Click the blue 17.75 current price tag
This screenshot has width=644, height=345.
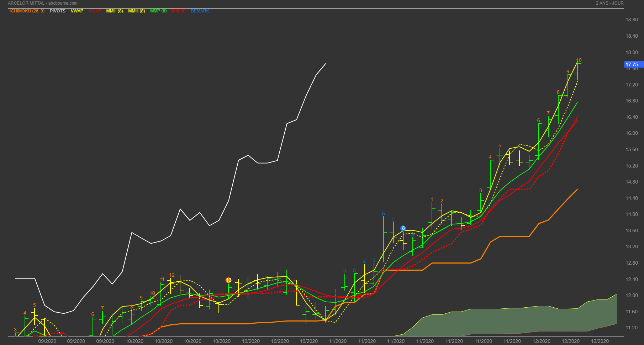tap(634, 64)
